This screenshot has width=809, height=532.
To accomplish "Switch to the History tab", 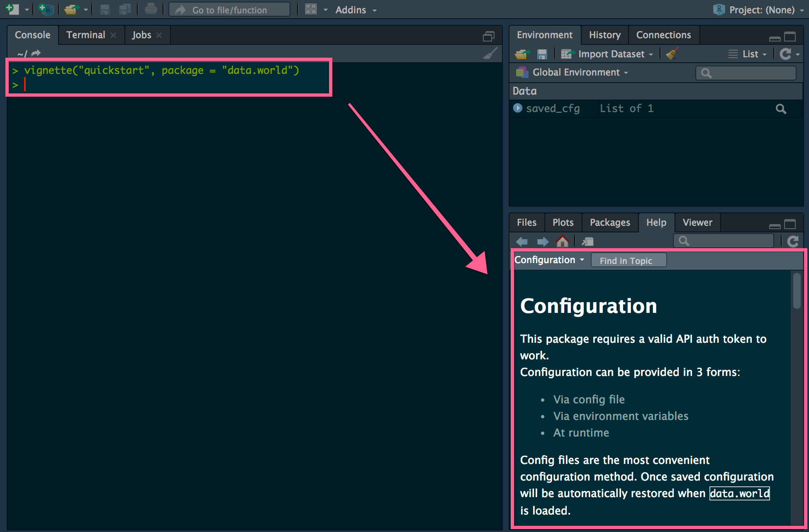I will tap(604, 35).
